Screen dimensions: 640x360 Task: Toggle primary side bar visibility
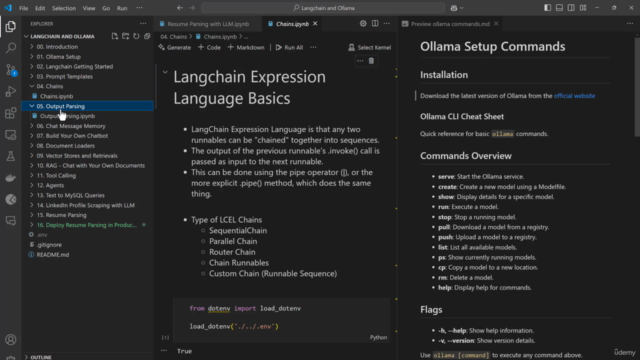pyautogui.click(x=547, y=8)
